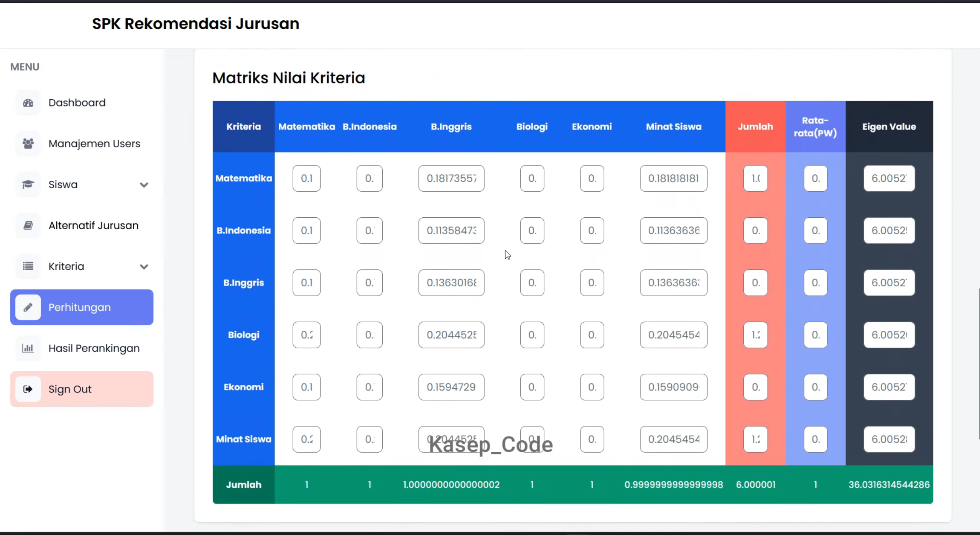Open Hasil Perankingan menu item
Viewport: 980px width, 535px height.
pos(82,348)
